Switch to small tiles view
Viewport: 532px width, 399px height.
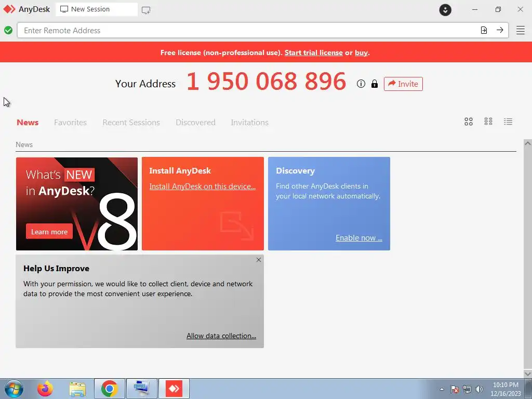(x=488, y=122)
